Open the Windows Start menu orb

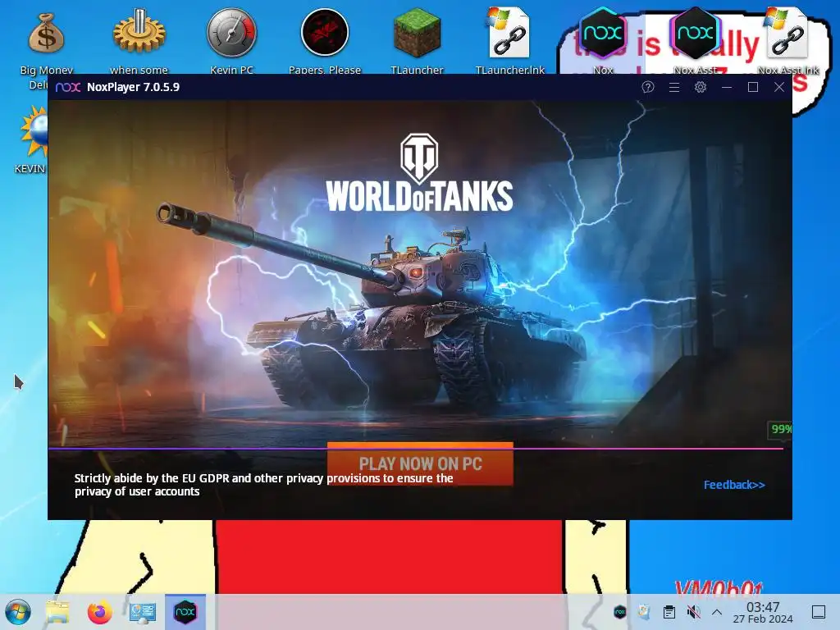point(18,612)
